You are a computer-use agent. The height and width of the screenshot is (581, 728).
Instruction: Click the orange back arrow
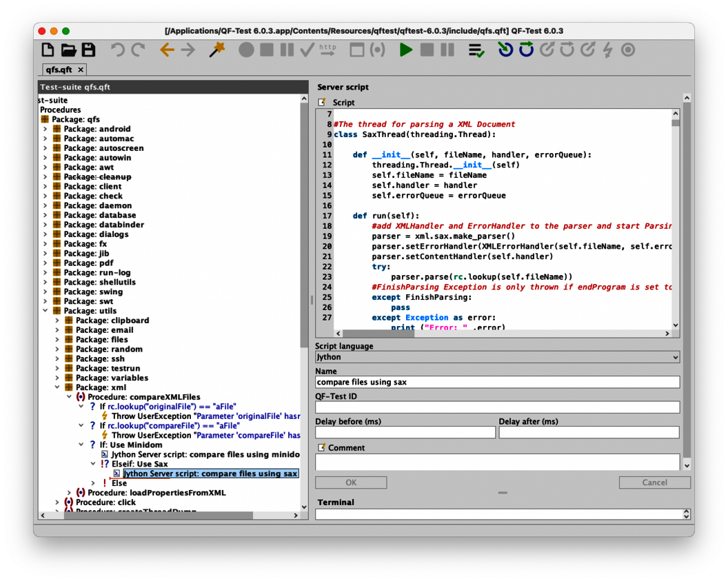[167, 50]
